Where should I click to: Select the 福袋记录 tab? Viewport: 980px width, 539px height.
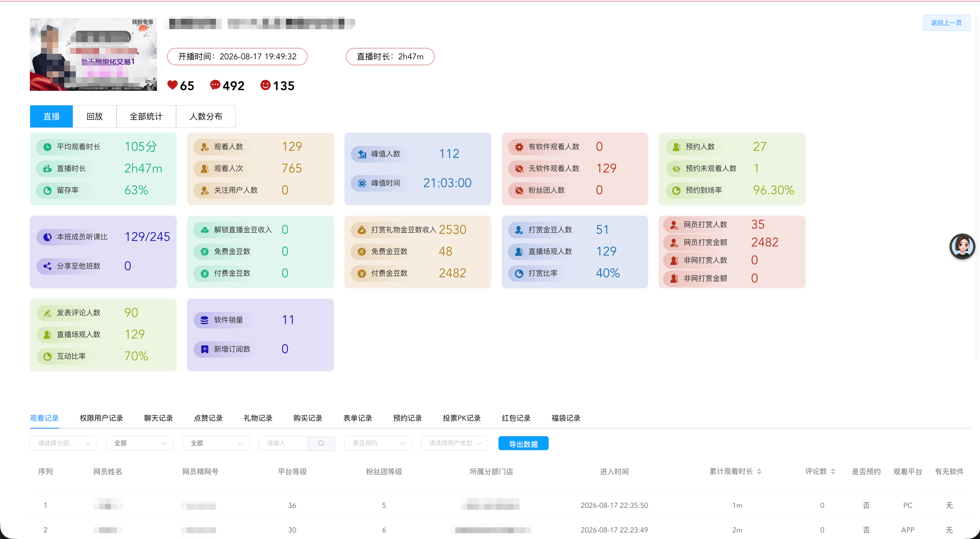tap(566, 418)
